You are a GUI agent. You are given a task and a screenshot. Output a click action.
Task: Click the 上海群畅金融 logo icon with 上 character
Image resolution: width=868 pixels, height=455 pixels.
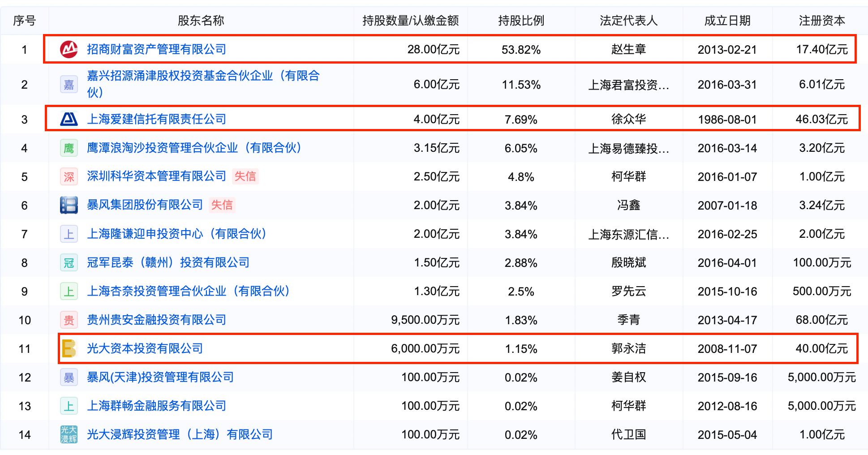pyautogui.click(x=69, y=406)
